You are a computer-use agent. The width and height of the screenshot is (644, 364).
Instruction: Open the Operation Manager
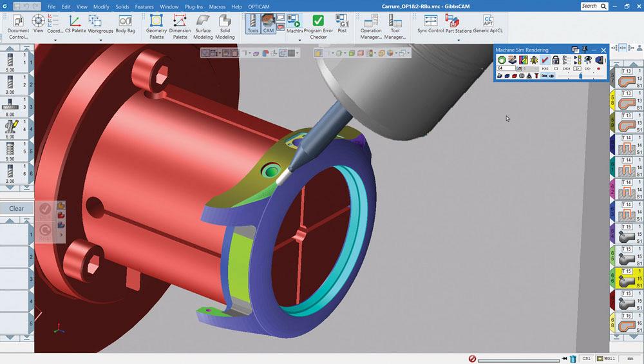pos(372,26)
